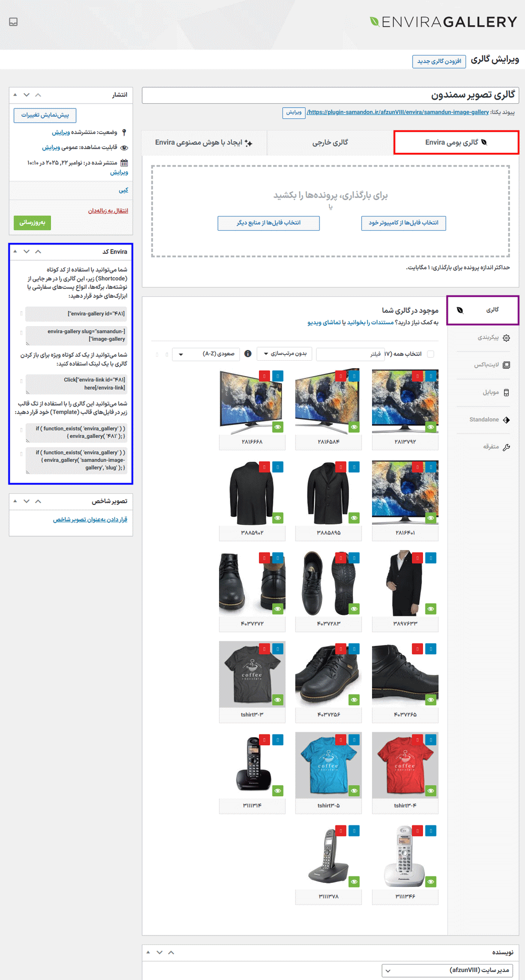This screenshot has width=525, height=980.
Task: Toggle the green eye on image 2816668
Action: coord(277,427)
